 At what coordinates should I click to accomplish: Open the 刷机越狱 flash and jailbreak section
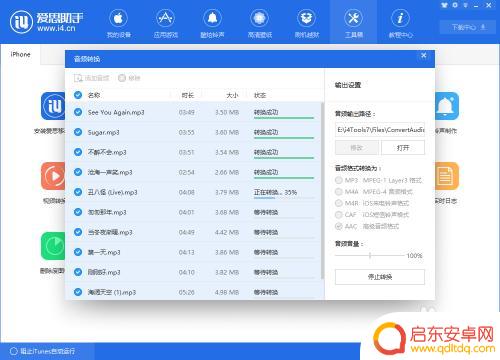pyautogui.click(x=307, y=23)
